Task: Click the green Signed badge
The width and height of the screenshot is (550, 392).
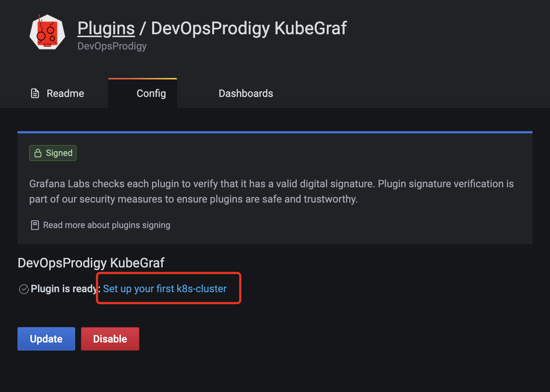Action: [x=53, y=153]
